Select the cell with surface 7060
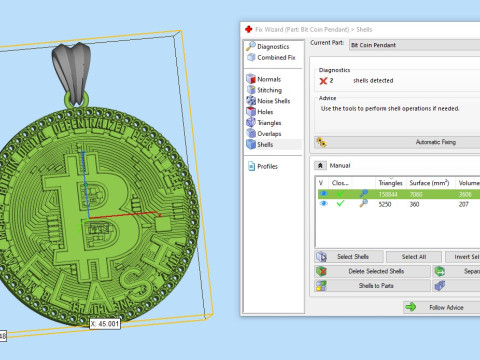 coord(416,194)
